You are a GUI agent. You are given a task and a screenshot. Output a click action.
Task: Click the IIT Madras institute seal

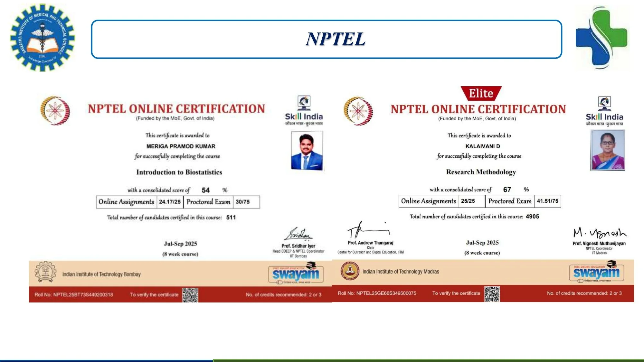(x=351, y=271)
